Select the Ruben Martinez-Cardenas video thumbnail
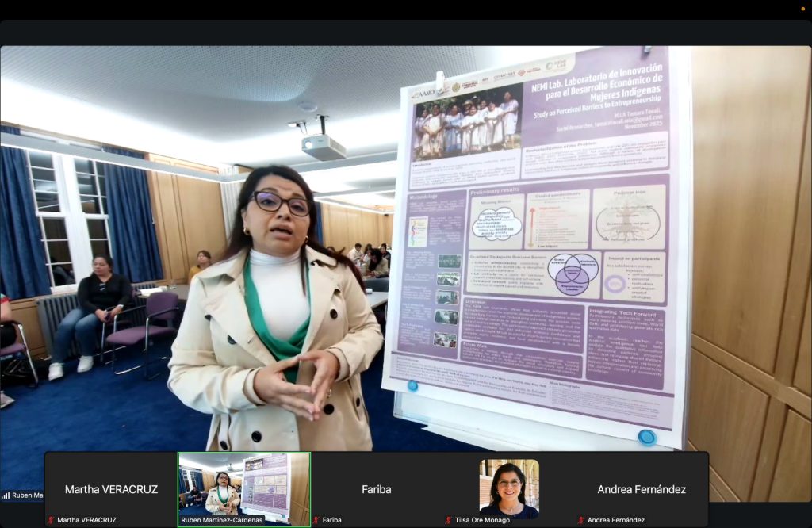Image resolution: width=812 pixels, height=528 pixels. 244,484
